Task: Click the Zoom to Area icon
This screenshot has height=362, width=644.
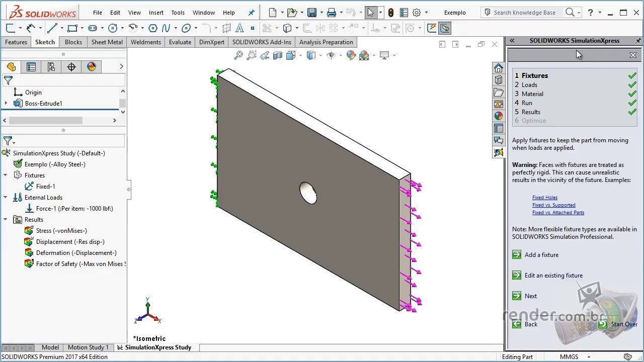Action: pos(252,55)
